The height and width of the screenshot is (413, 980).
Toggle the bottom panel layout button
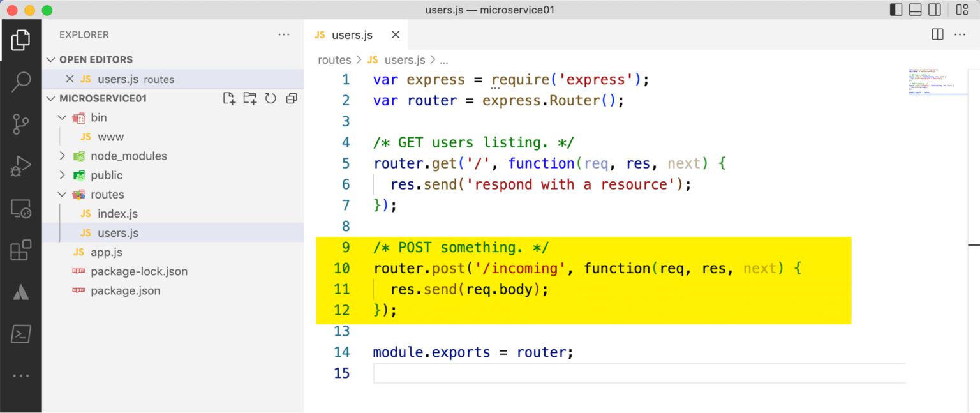pyautogui.click(x=915, y=10)
